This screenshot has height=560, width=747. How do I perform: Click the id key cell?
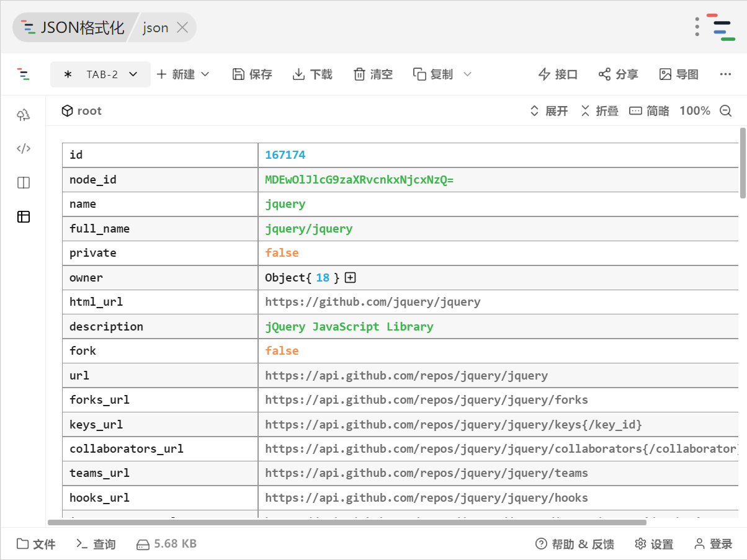(160, 155)
